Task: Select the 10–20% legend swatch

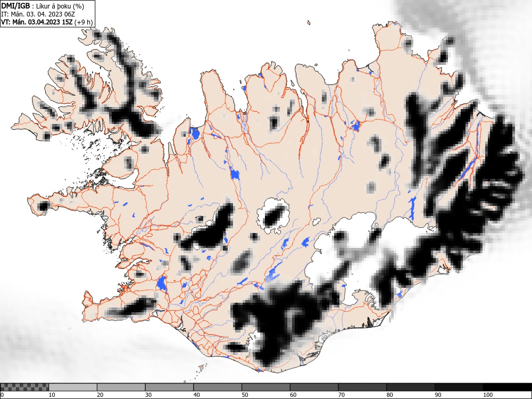Action: (x=73, y=387)
